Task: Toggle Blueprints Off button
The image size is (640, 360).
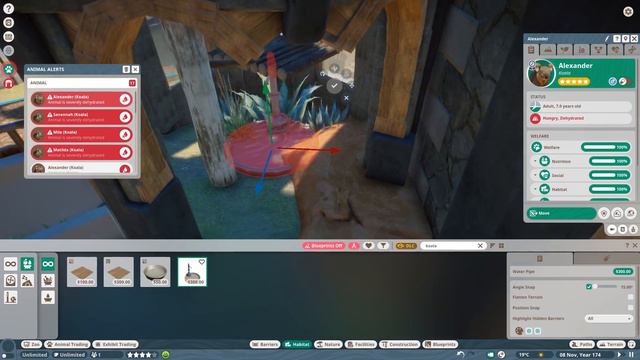Action: 324,246
